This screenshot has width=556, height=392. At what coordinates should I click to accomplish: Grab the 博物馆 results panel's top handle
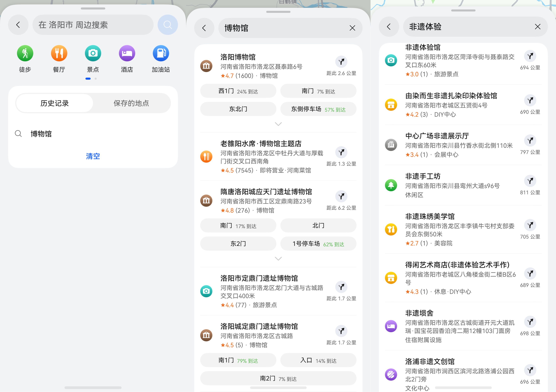coord(278,12)
